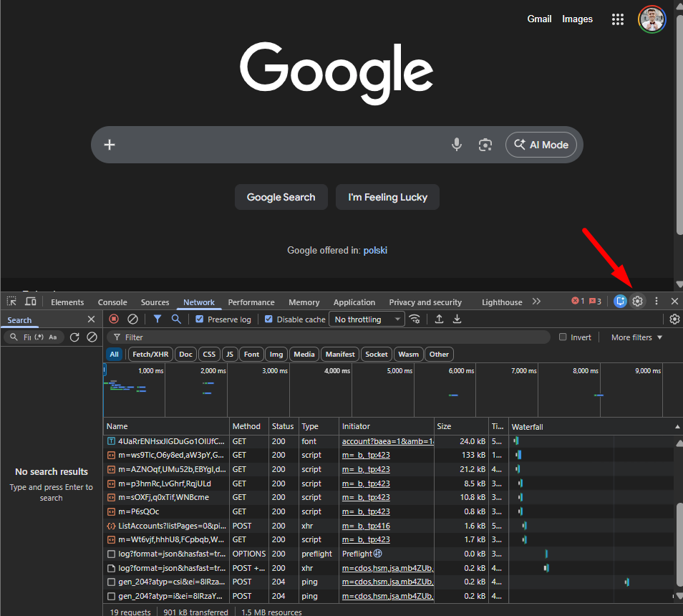
Task: Show more DevTools tabs chevron
Action: tap(536, 302)
